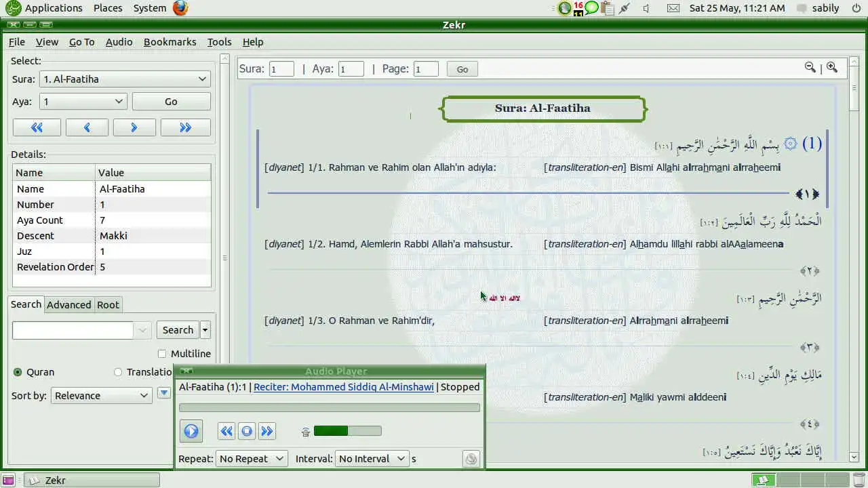Open the Audio menu
The image size is (868, 488).
tap(119, 42)
